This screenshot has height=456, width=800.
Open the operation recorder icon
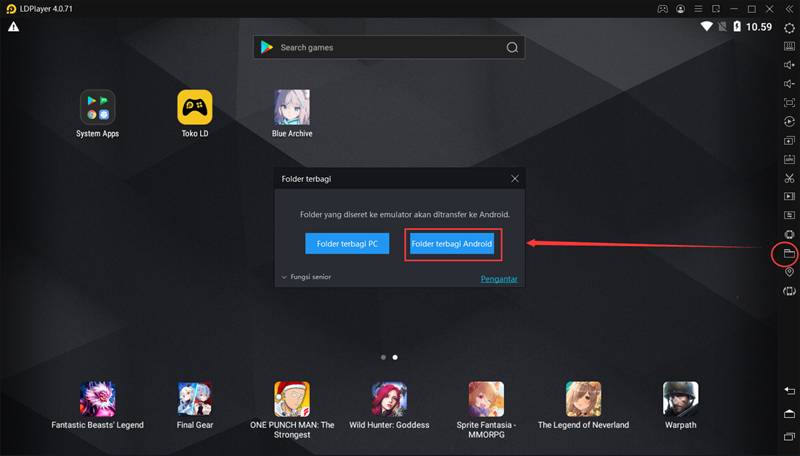pyautogui.click(x=789, y=121)
